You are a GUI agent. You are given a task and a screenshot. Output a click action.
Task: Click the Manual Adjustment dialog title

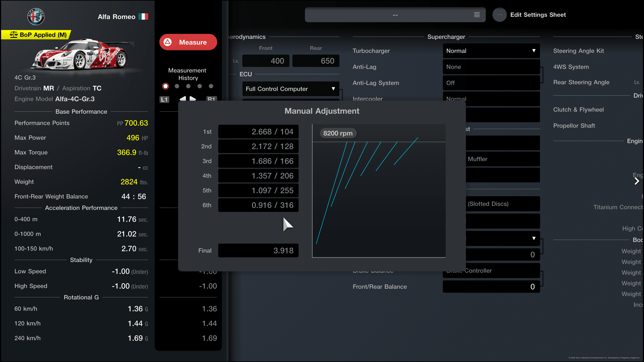pyautogui.click(x=322, y=111)
